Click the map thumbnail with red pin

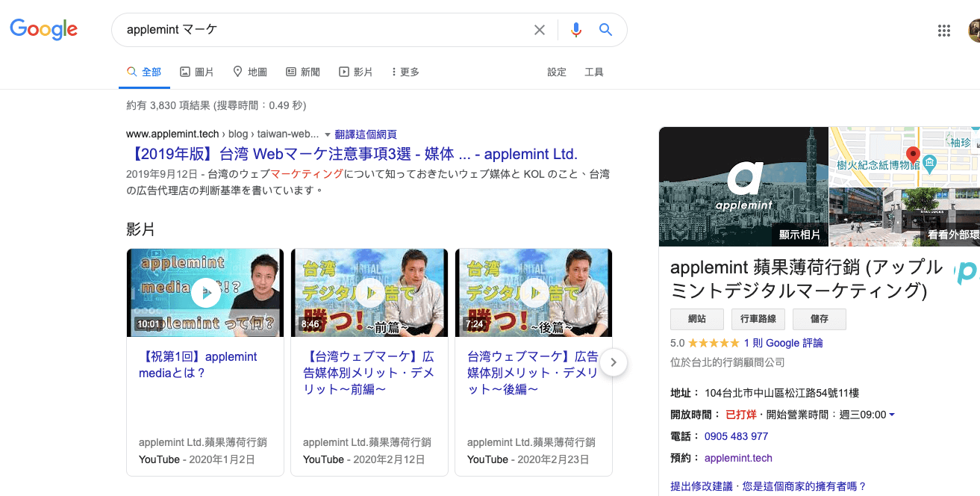[905, 157]
